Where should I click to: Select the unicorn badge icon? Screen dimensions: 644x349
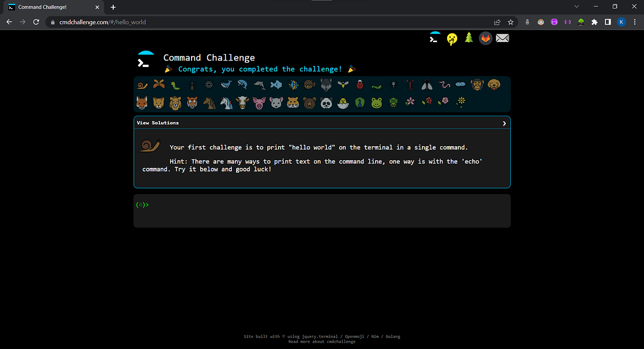[x=225, y=102]
